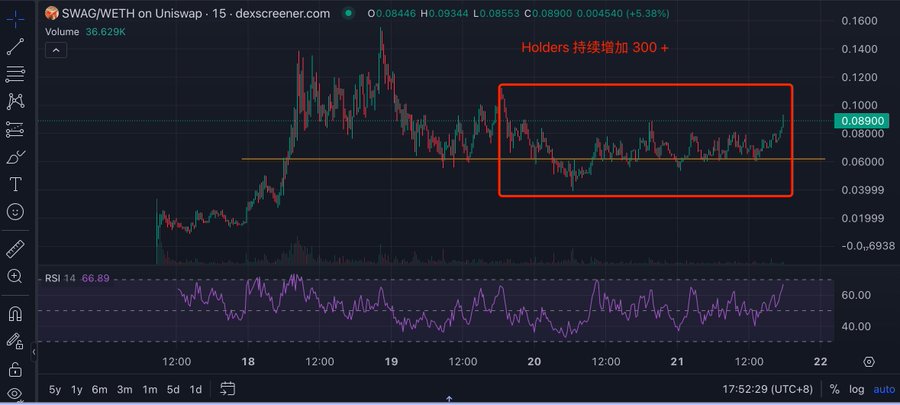Activate the zoom in tool
Image resolution: width=900 pixels, height=405 pixels.
pyautogui.click(x=16, y=275)
